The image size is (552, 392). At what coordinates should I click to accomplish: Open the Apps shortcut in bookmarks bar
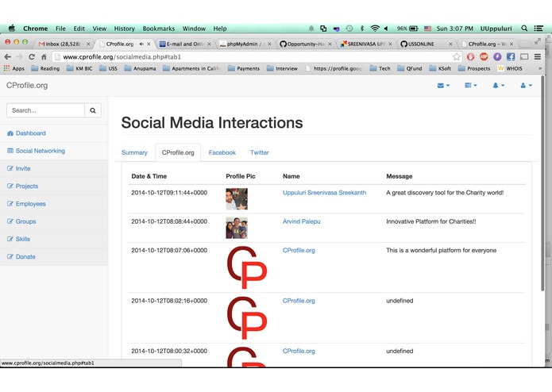14,68
